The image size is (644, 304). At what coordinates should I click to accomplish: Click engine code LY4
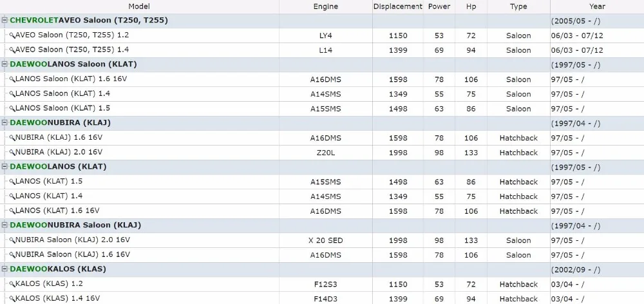[326, 35]
